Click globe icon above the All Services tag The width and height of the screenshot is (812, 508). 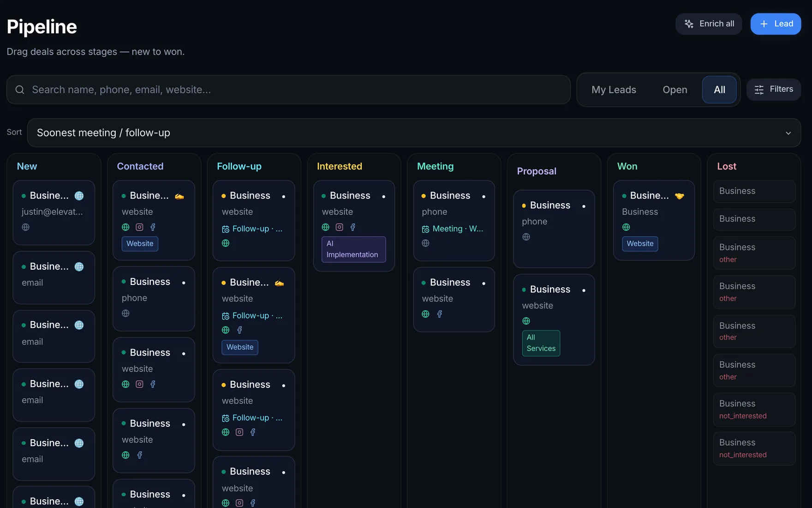[x=526, y=321]
